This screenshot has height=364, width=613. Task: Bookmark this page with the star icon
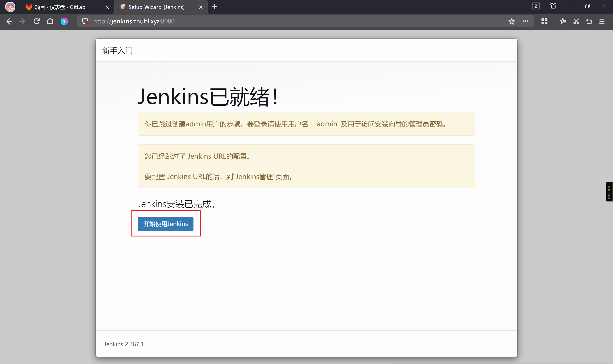pos(512,21)
